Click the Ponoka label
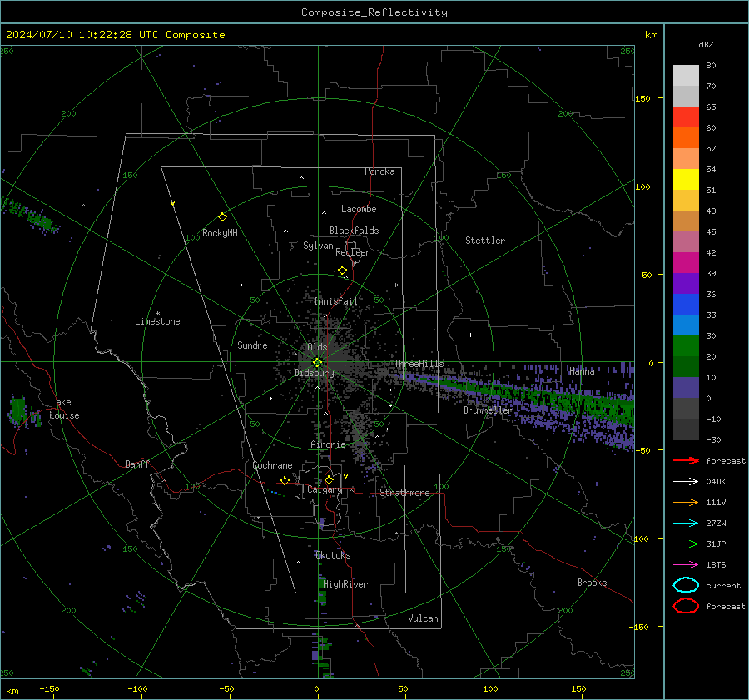The height and width of the screenshot is (700, 749). pos(379,171)
